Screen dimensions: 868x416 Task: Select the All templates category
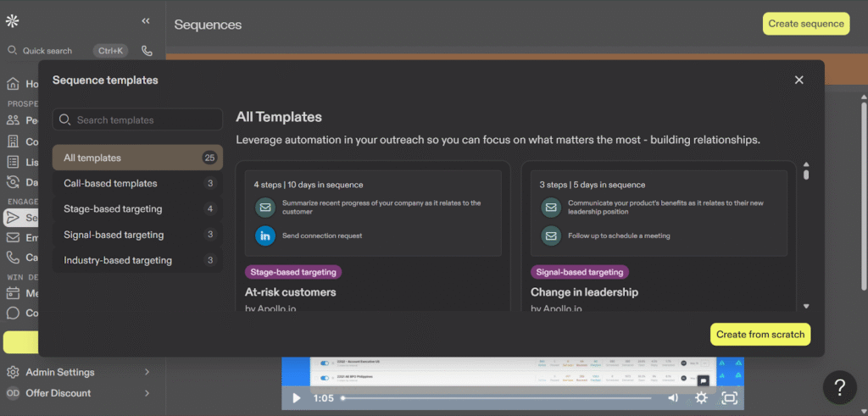pyautogui.click(x=137, y=158)
